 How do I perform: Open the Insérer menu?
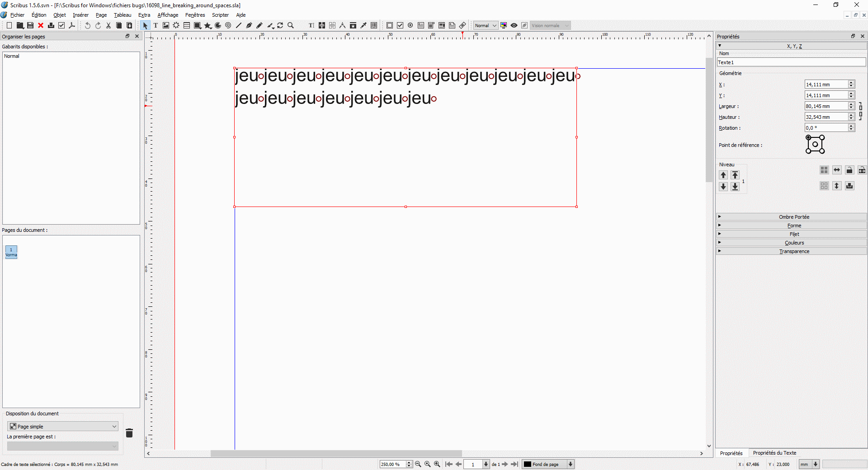[x=80, y=15]
